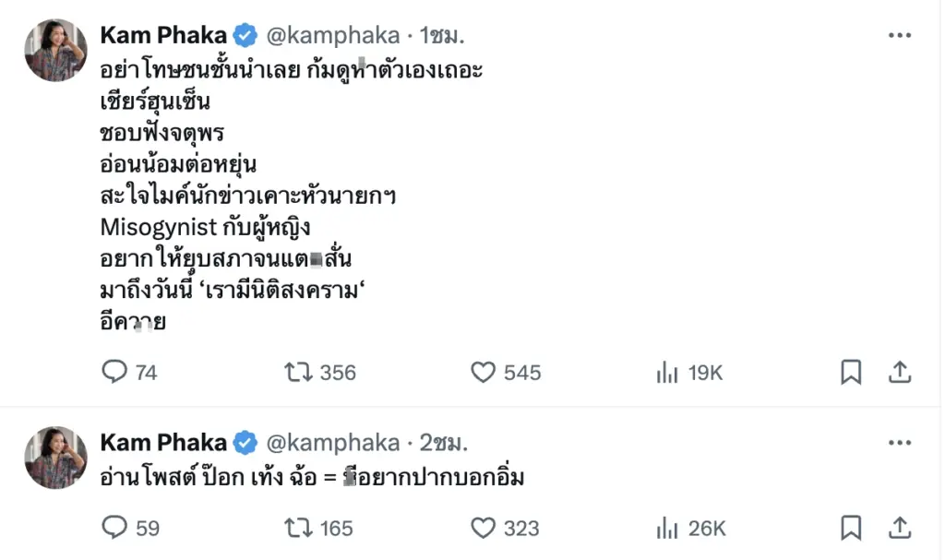Open the second tweet's 2ชม. timestamp
The image size is (945, 560).
point(444,443)
